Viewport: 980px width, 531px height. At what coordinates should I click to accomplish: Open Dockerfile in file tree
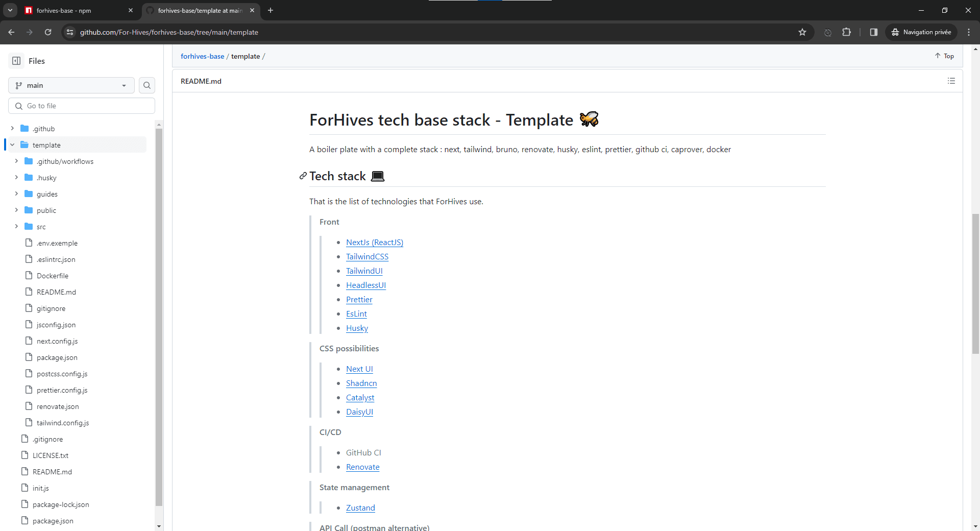(52, 276)
